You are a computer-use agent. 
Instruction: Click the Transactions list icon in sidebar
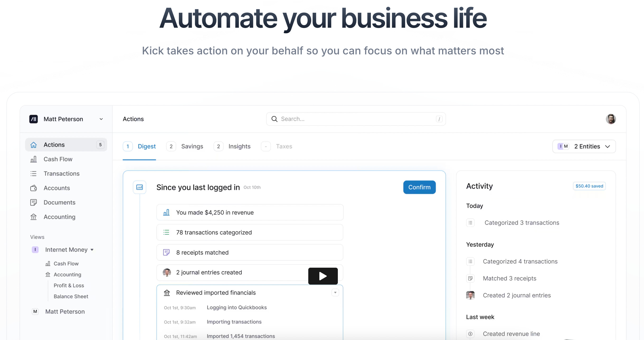click(34, 173)
